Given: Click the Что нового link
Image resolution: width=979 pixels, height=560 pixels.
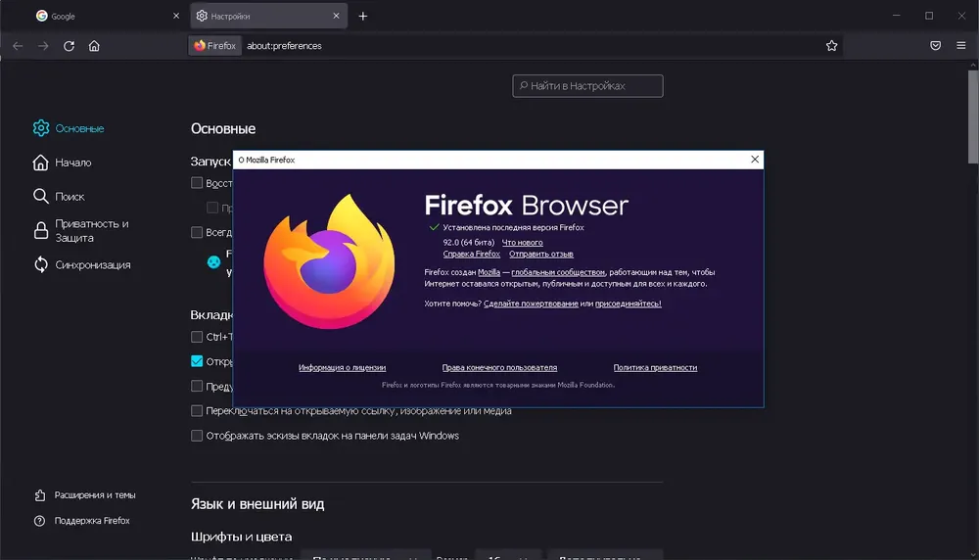Looking at the screenshot, I should pyautogui.click(x=522, y=242).
